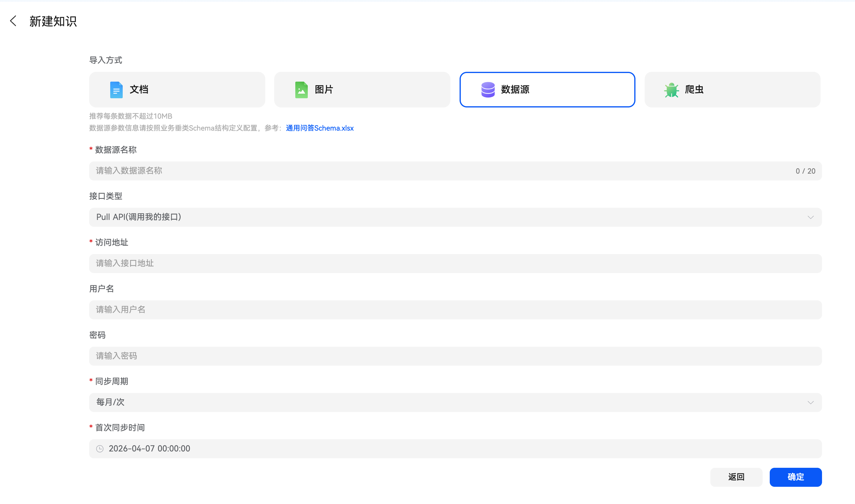
Task: Click the clock icon in time field
Action: (100, 448)
